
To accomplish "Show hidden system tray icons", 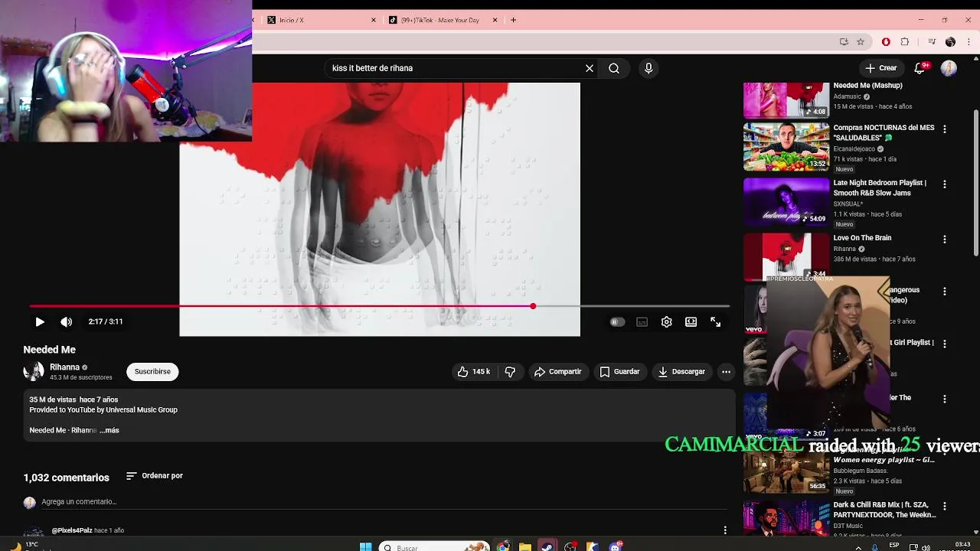I will (858, 547).
